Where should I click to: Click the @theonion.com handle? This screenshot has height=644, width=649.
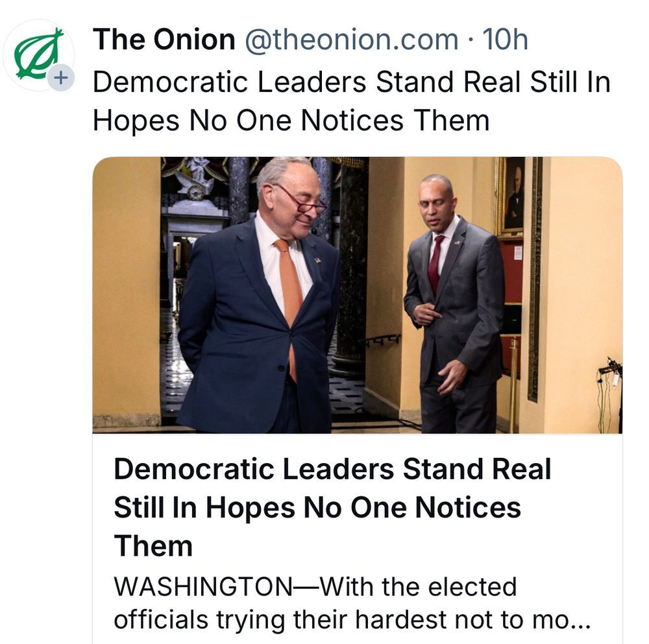[x=351, y=40]
